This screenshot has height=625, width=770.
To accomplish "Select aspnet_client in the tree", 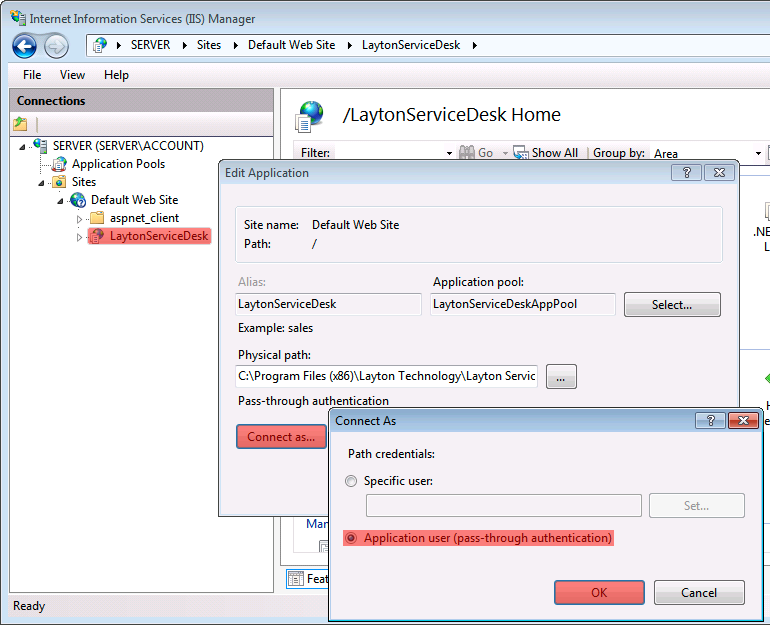I will click(144, 218).
